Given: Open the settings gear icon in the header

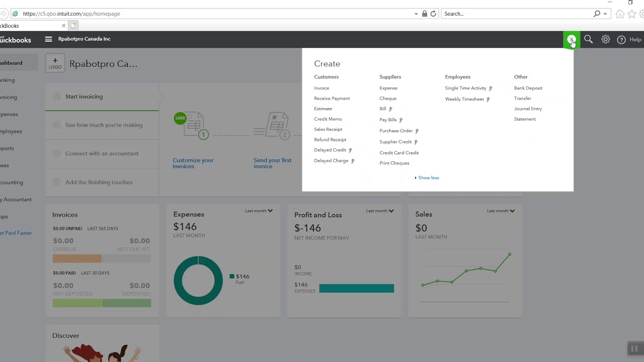Looking at the screenshot, I should point(606,39).
